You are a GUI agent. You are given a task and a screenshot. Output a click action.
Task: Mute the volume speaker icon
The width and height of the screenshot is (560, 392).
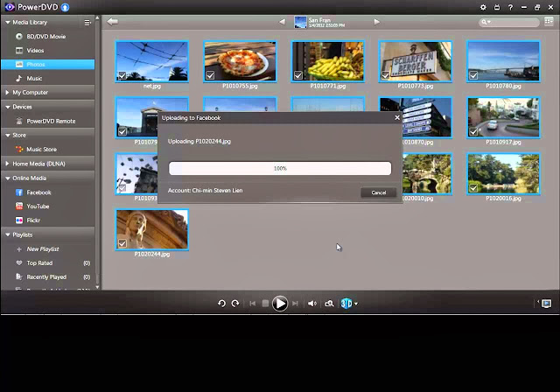coord(312,304)
